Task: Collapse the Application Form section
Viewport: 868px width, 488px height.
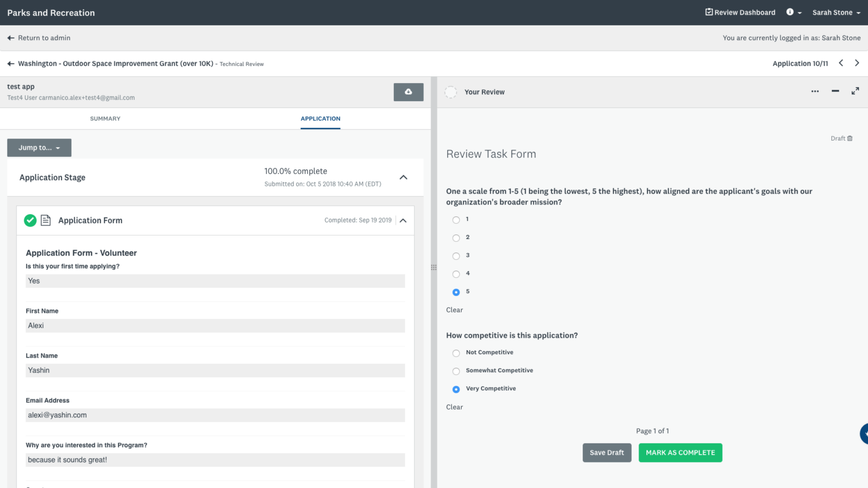Action: [x=403, y=220]
